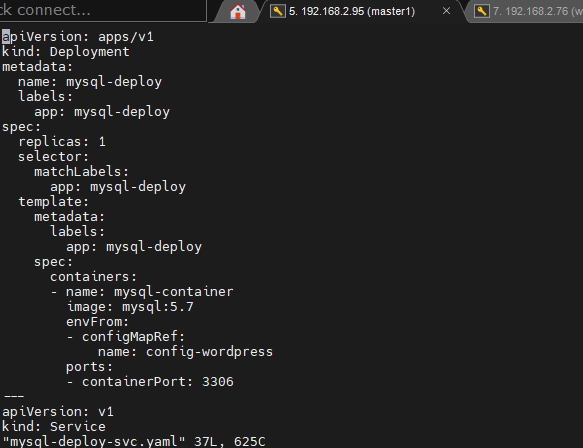Open the home tab house icon
583x448 pixels.
click(238, 11)
